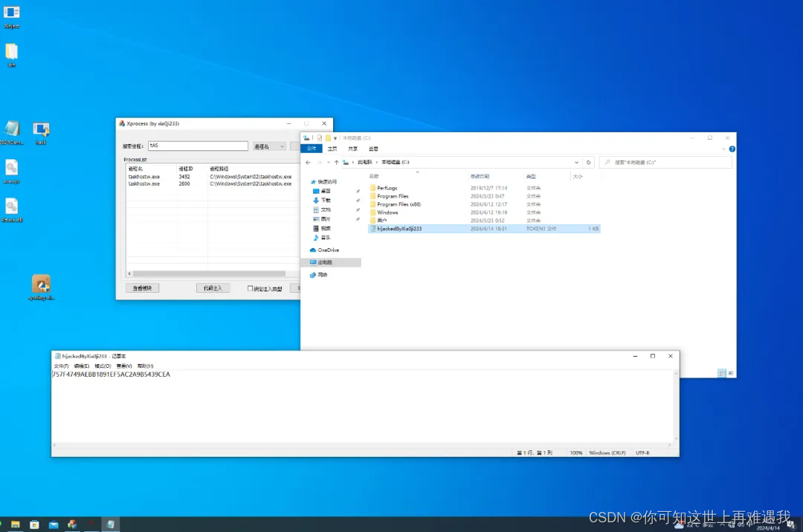Refresh the C: drive folder view
The image size is (803, 532).
(588, 162)
